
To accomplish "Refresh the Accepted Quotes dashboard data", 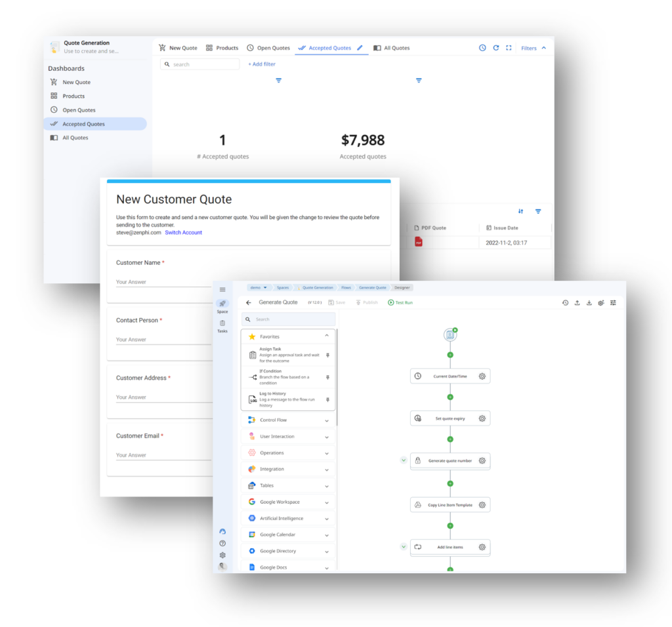I will pyautogui.click(x=495, y=48).
